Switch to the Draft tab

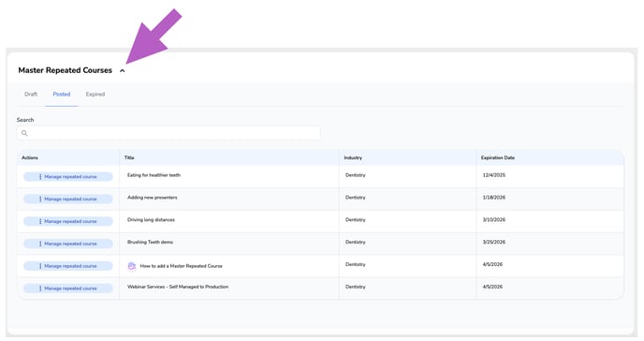coord(31,94)
